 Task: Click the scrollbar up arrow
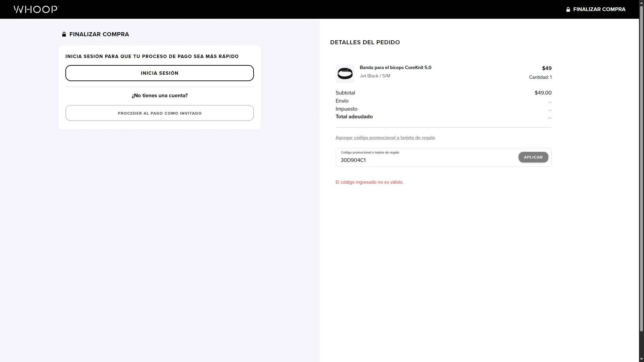[x=641, y=3]
